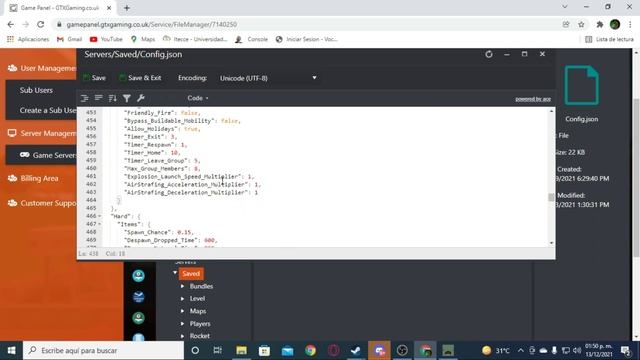
Task: Open Microsoft Store from the taskbar
Action: 264,350
